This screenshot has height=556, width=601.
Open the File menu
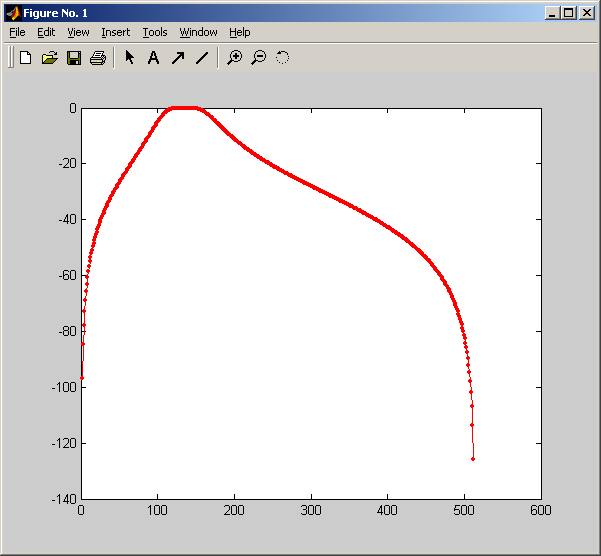pyautogui.click(x=17, y=32)
